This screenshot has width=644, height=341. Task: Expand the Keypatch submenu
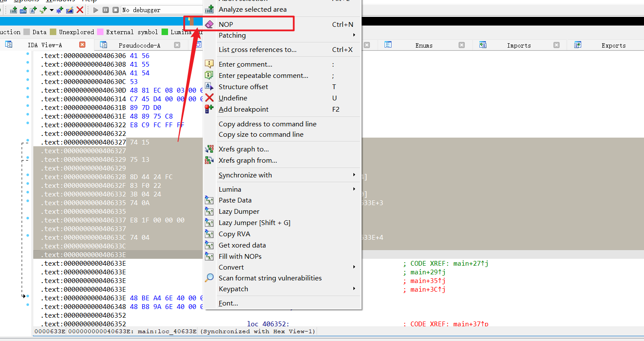282,289
